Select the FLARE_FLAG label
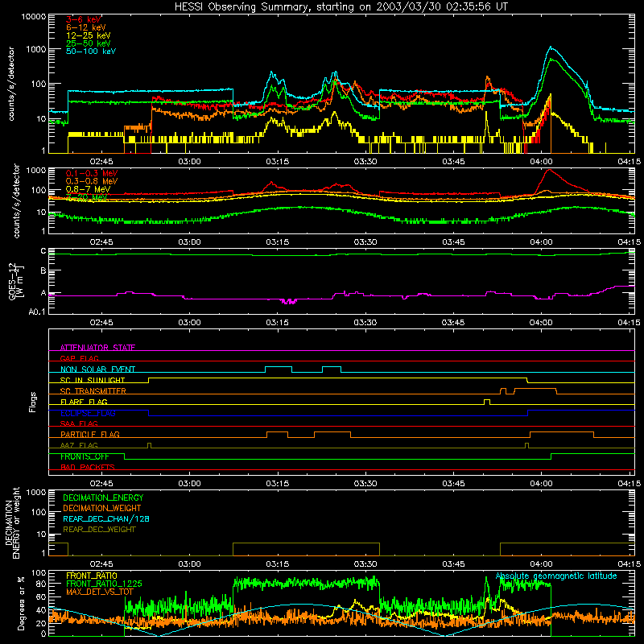644x644 pixels. click(x=84, y=402)
